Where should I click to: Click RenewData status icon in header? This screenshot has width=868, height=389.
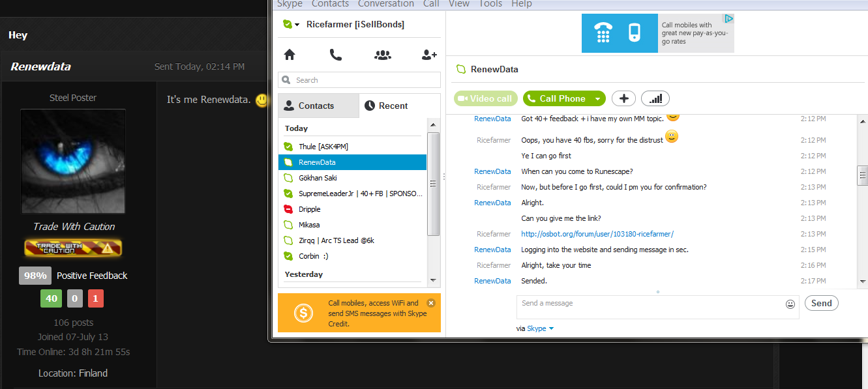coord(461,69)
